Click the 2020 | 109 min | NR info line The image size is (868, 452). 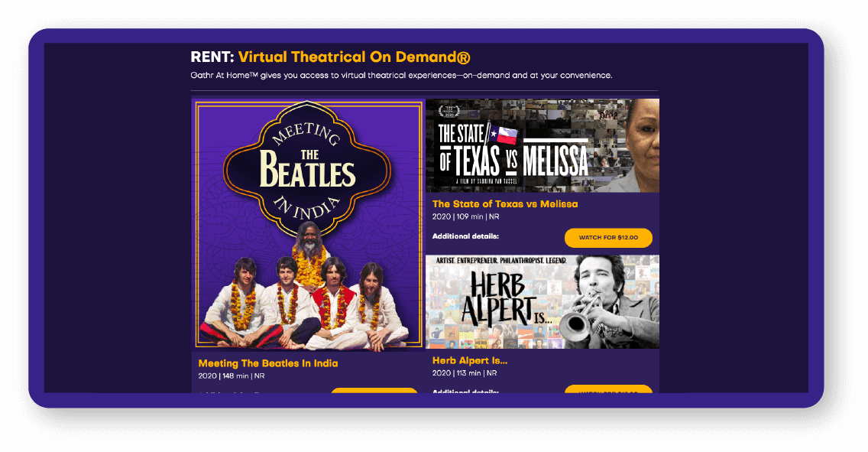point(465,216)
